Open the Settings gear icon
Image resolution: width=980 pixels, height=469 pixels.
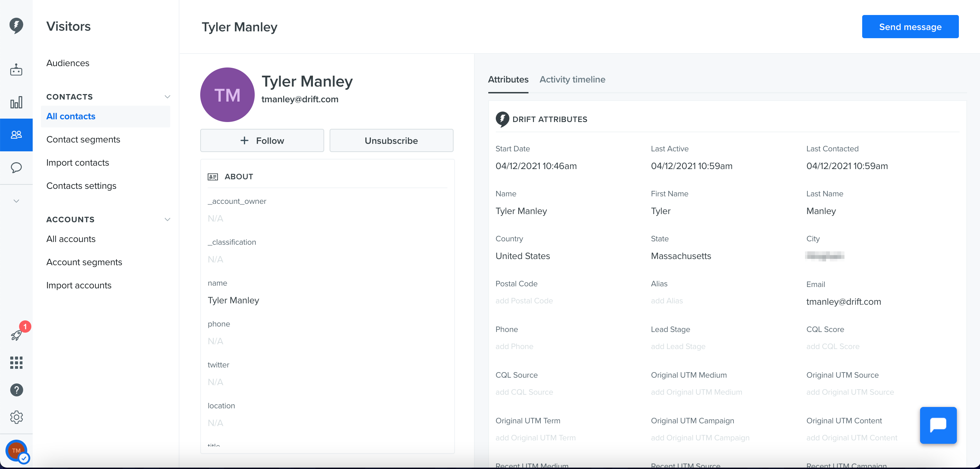pyautogui.click(x=16, y=417)
